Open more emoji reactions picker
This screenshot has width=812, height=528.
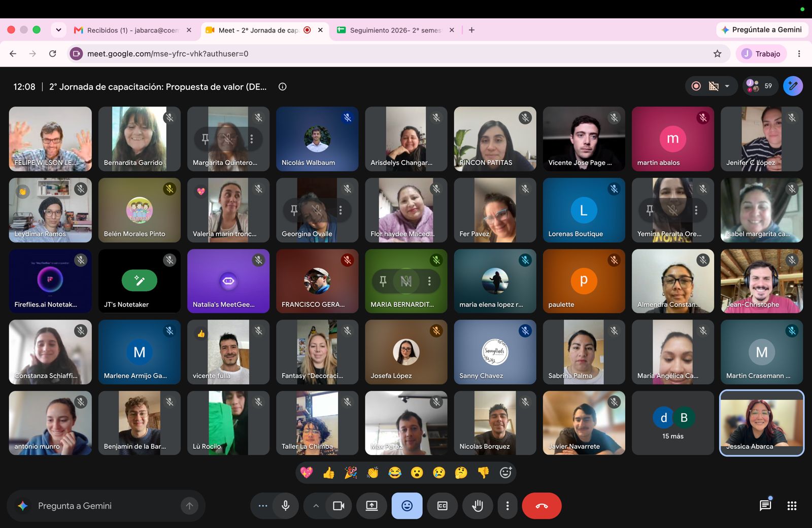click(505, 473)
